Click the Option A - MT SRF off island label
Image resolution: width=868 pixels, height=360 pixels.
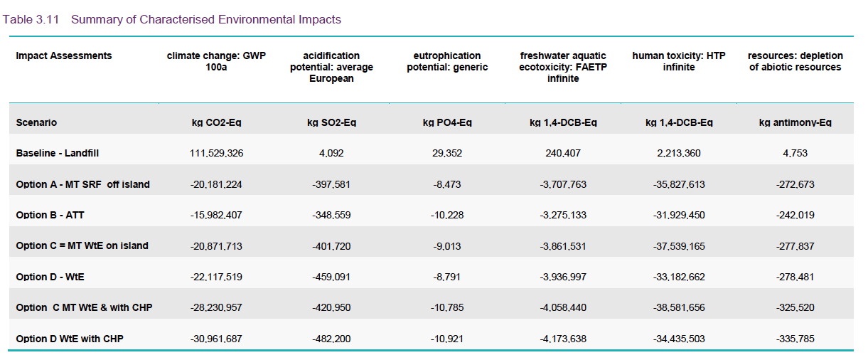click(82, 185)
